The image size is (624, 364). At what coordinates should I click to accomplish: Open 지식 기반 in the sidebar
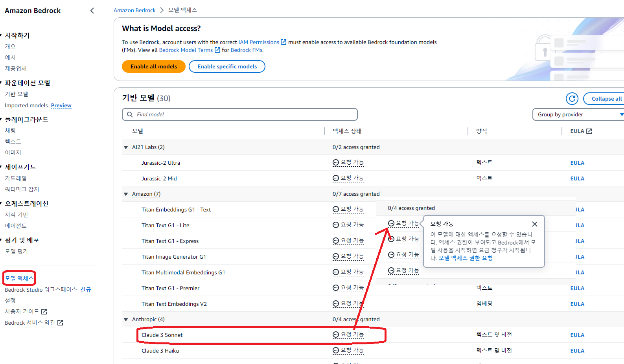tap(17, 215)
